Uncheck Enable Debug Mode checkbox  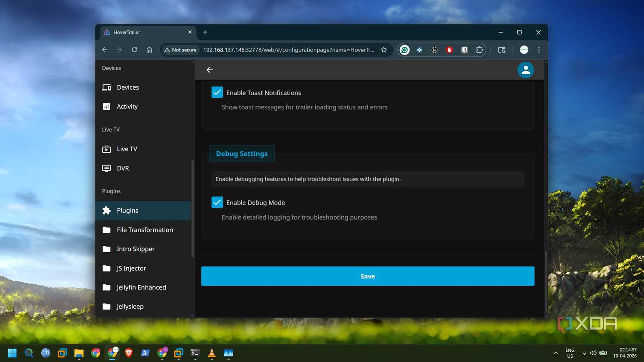pos(217,202)
